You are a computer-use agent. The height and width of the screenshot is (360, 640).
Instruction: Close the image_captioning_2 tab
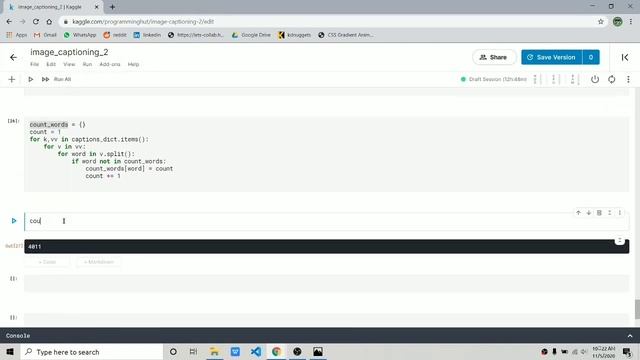click(97, 7)
